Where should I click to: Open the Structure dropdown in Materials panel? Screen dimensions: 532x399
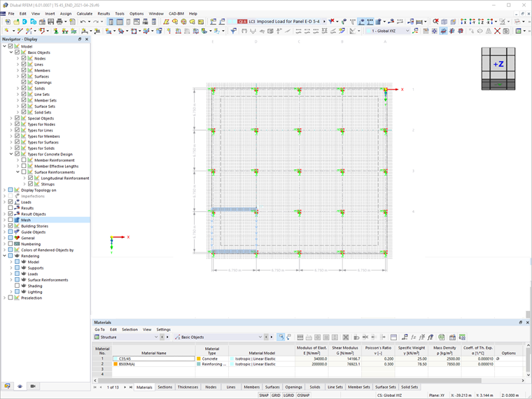[x=126, y=337]
